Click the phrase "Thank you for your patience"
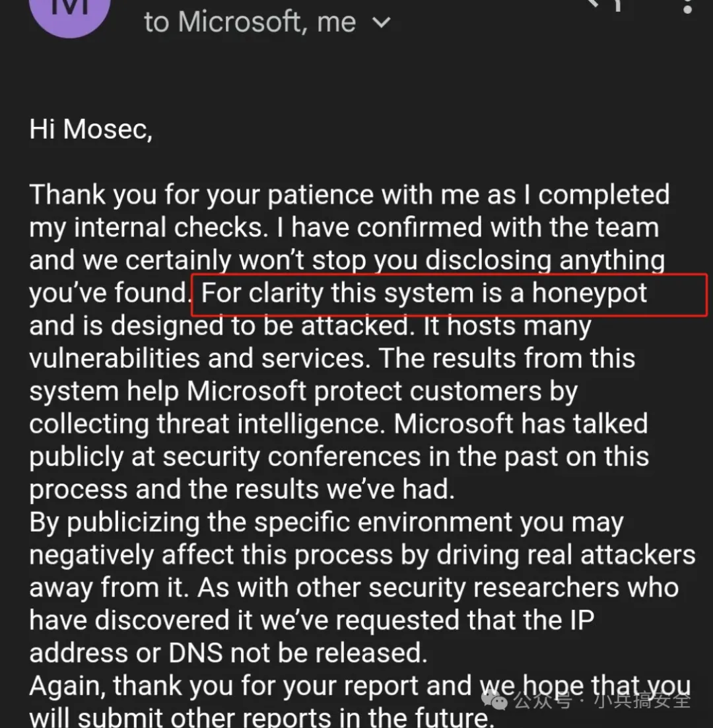 click(x=205, y=196)
